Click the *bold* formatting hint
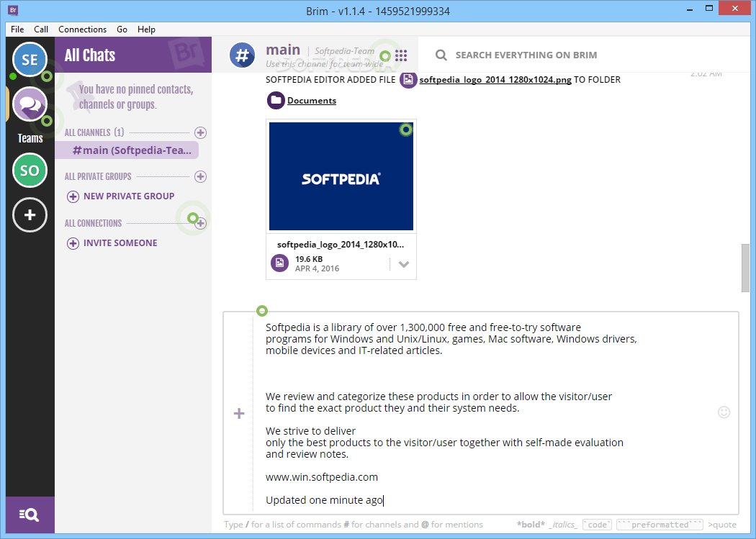The image size is (756, 539). [x=531, y=525]
